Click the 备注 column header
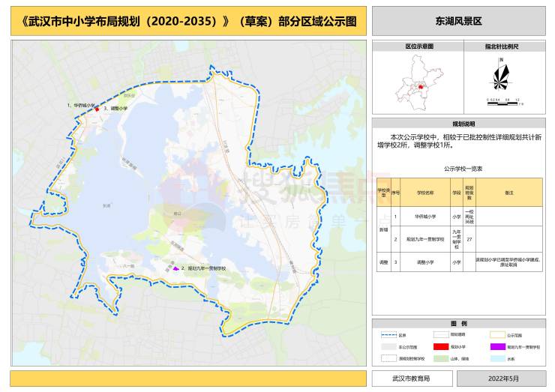This screenshot has width=555, height=392. click(x=509, y=193)
